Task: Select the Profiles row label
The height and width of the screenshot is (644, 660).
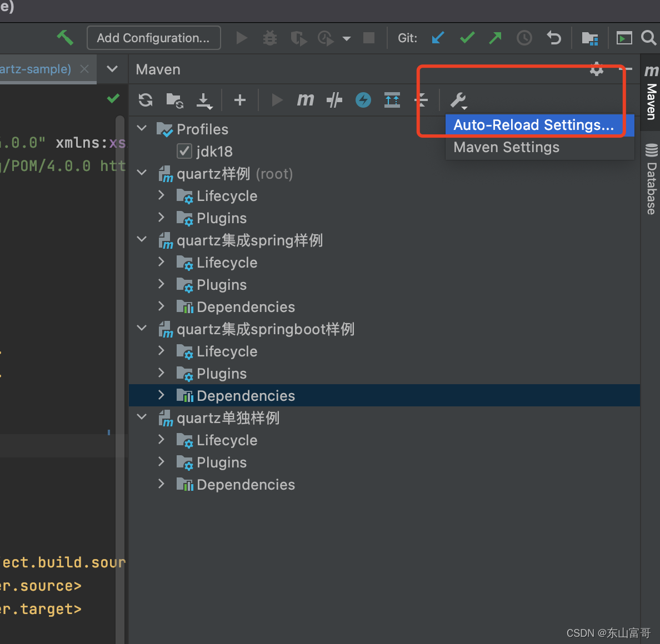Action: pos(202,129)
